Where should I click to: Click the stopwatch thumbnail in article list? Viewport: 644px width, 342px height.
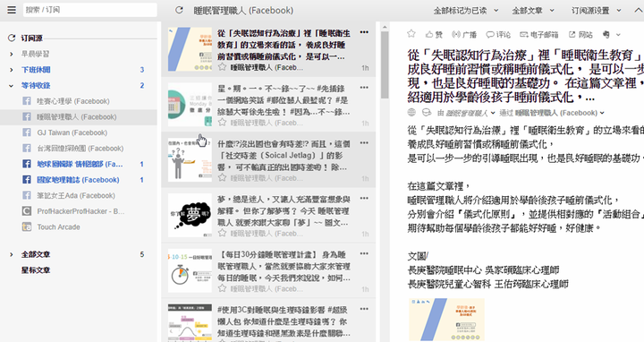[x=190, y=270]
